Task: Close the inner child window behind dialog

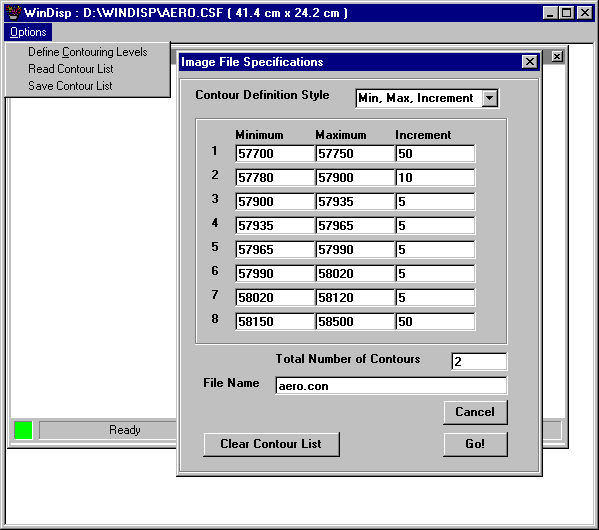Action: click(557, 57)
